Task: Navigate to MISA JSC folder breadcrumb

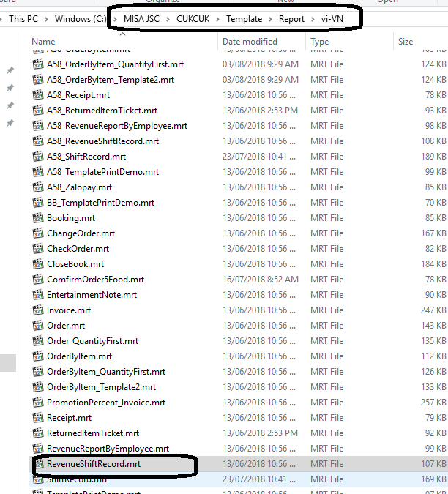Action: pyautogui.click(x=141, y=19)
